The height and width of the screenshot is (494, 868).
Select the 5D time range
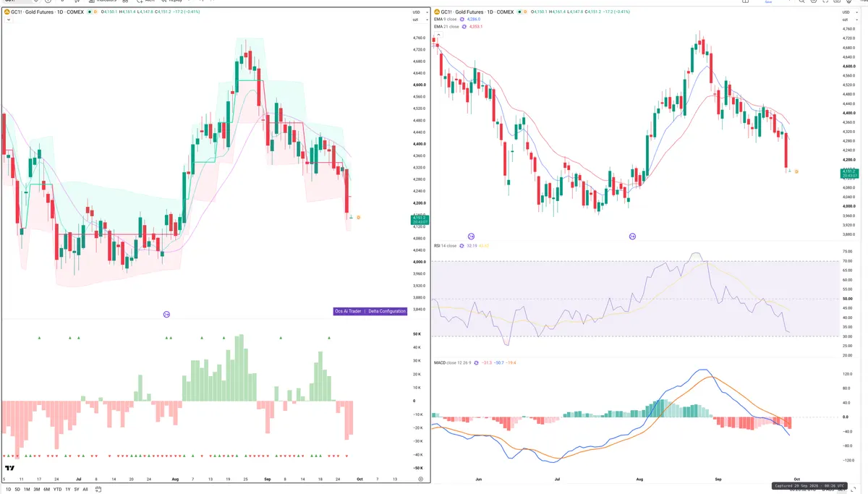pyautogui.click(x=17, y=490)
